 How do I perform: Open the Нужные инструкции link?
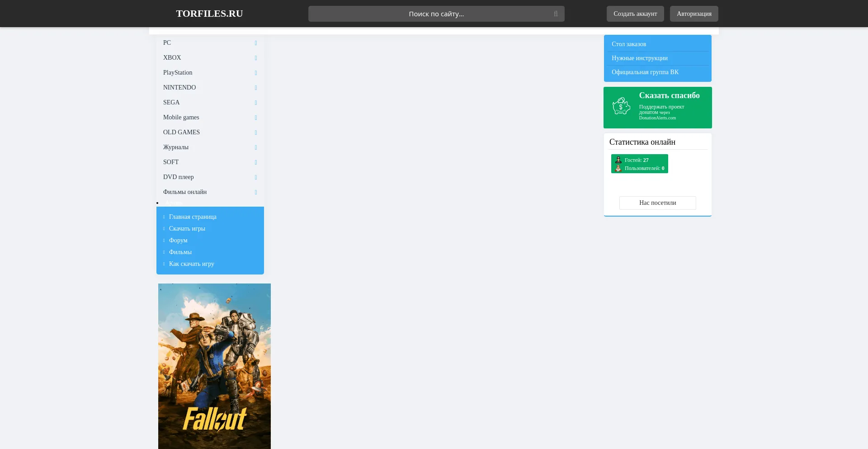[639, 58]
